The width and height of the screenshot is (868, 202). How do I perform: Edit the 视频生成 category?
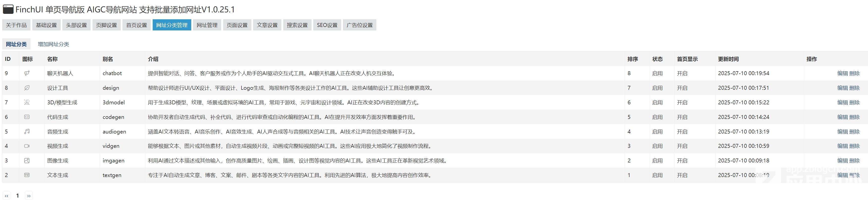(843, 146)
